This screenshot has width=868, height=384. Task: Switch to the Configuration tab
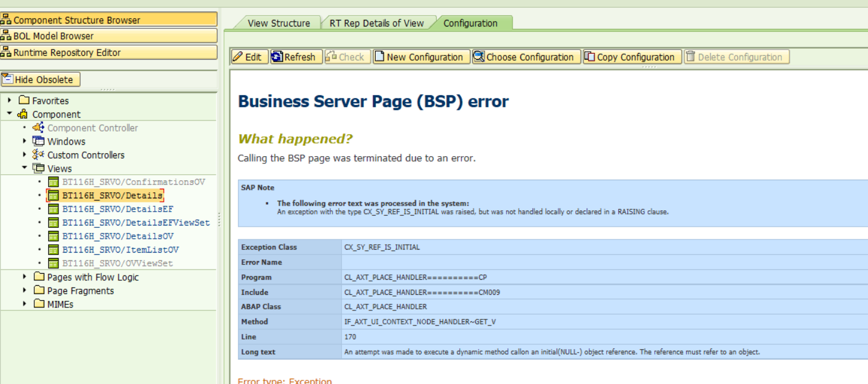tap(470, 23)
